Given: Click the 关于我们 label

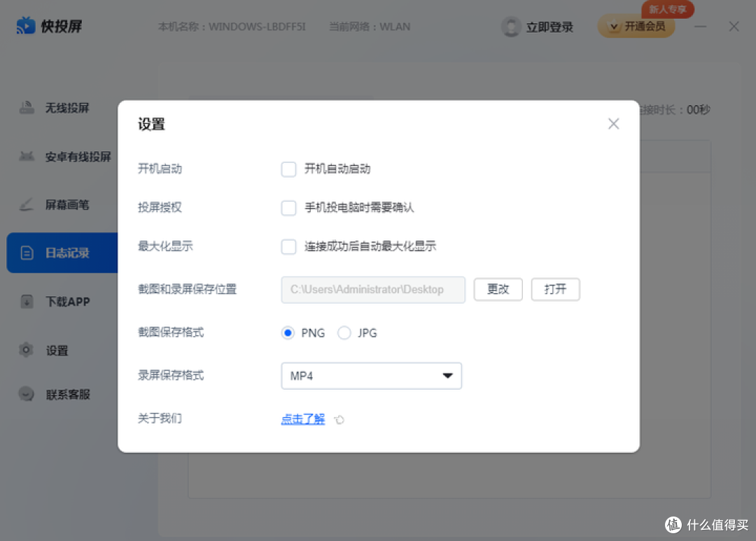Looking at the screenshot, I should pos(160,418).
